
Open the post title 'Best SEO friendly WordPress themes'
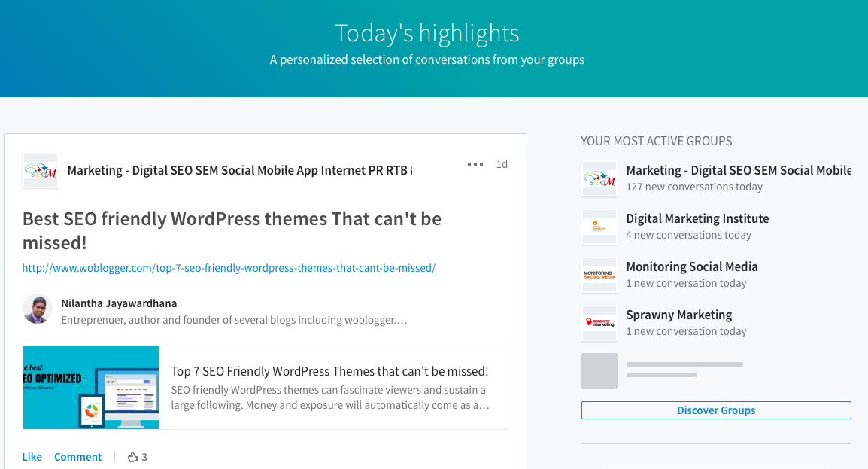(x=232, y=230)
